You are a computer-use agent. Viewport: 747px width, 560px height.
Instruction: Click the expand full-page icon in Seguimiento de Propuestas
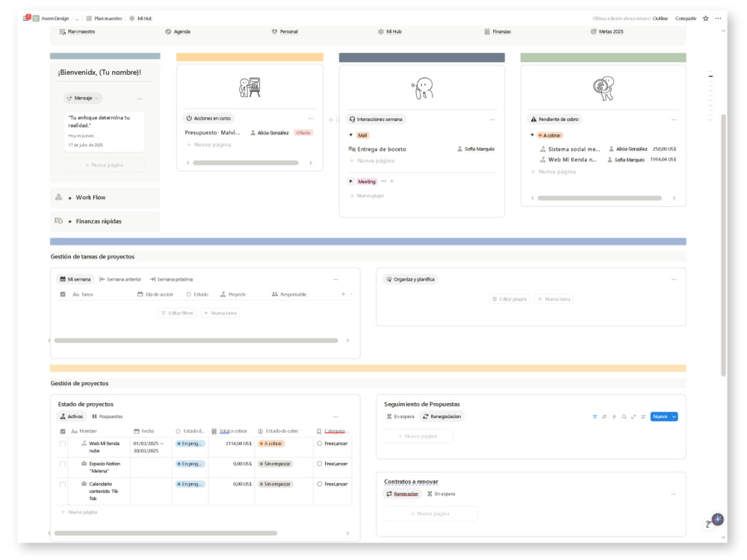[633, 417]
